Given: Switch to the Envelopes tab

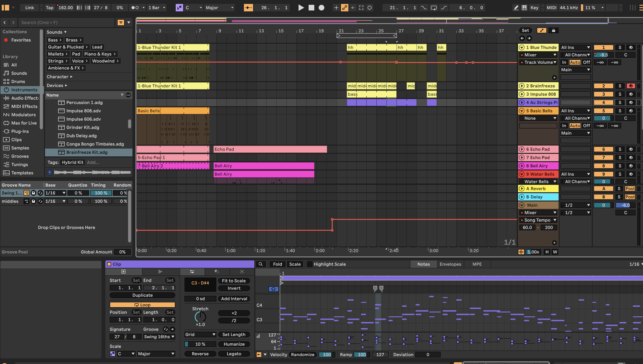Looking at the screenshot, I should pyautogui.click(x=450, y=264).
